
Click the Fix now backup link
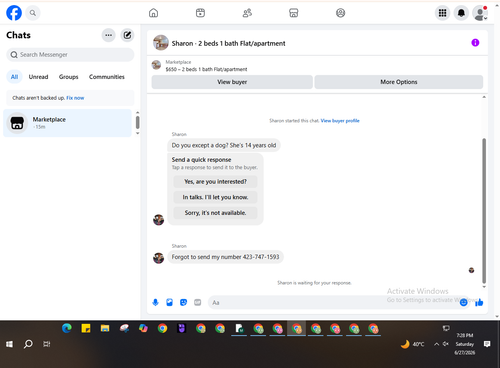pos(75,98)
